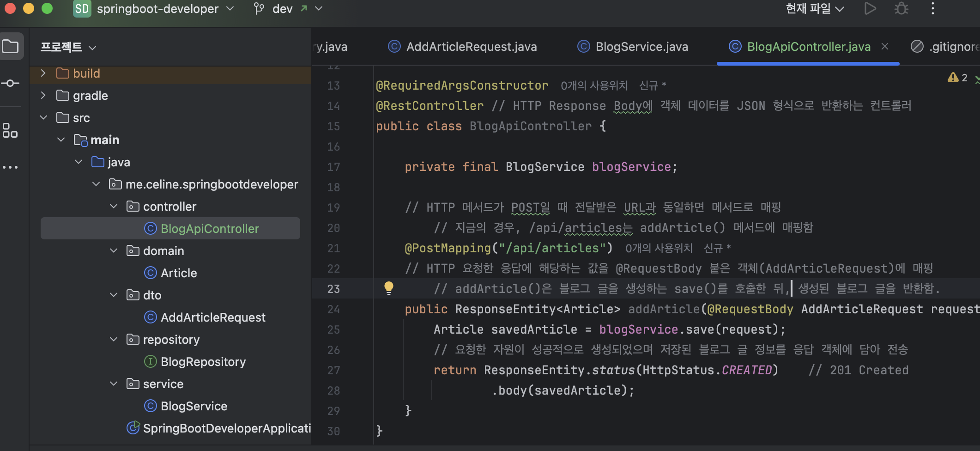
Task: Open SpringBootDeveloperApplication in project tree
Action: pos(170,428)
